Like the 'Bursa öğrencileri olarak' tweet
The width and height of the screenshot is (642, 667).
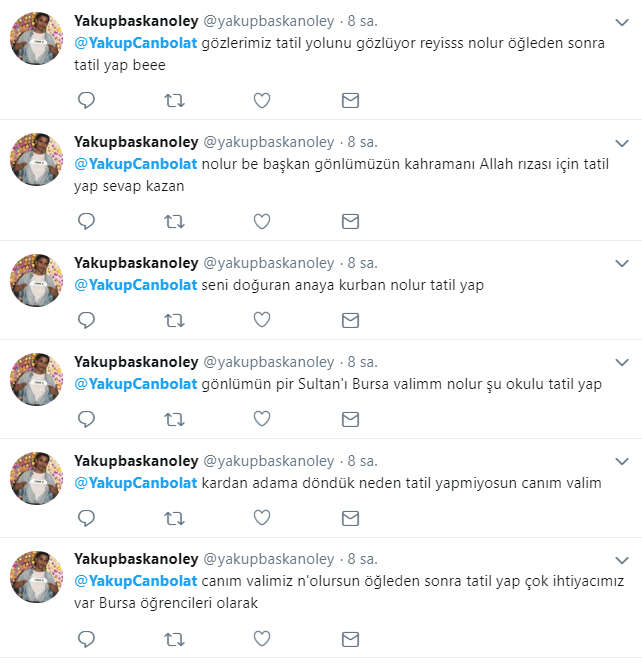point(262,638)
